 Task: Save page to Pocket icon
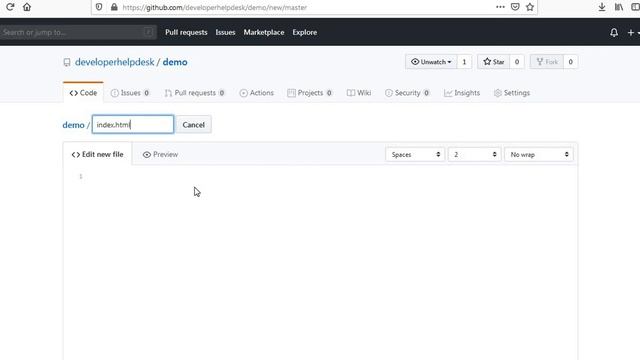click(x=515, y=7)
